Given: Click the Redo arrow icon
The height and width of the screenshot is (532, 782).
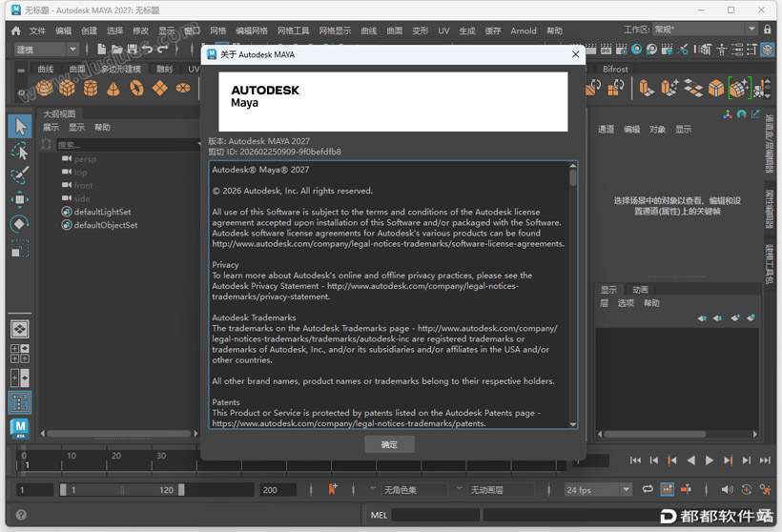Looking at the screenshot, I should pyautogui.click(x=162, y=49).
